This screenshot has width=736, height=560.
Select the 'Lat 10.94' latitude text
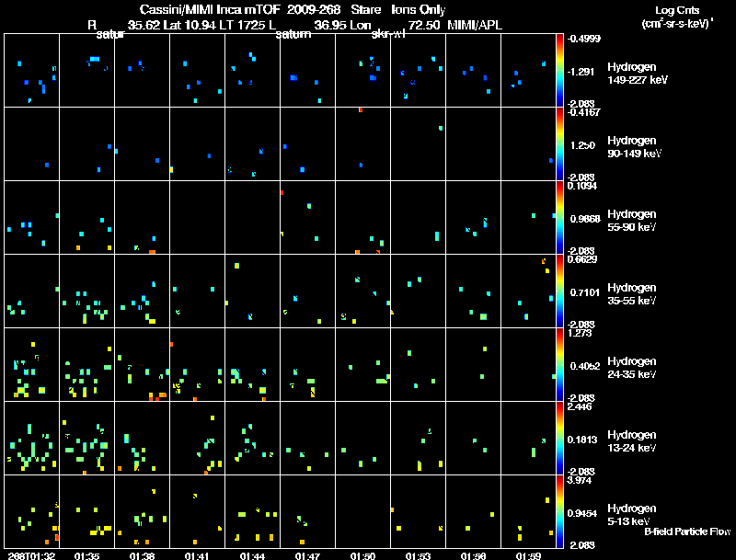click(190, 25)
